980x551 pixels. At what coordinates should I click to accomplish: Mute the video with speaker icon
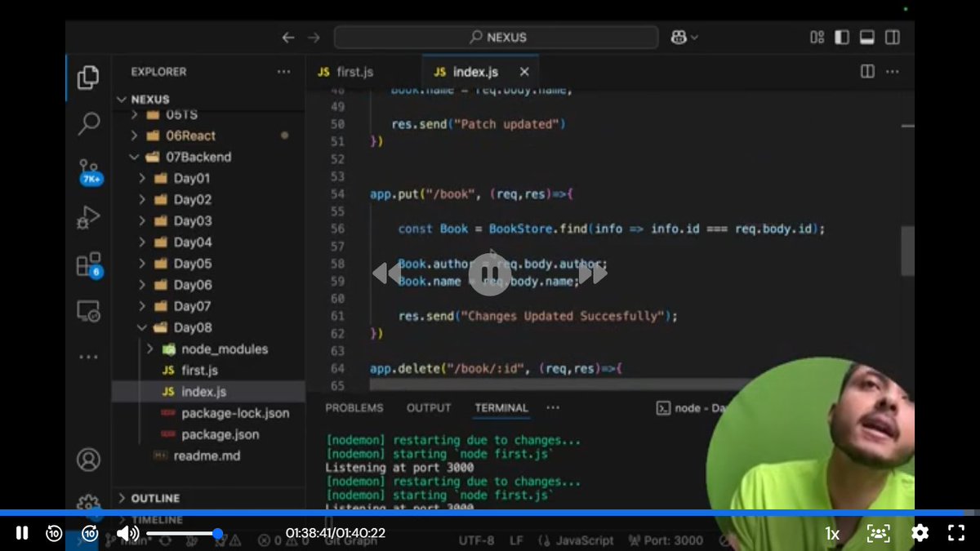tap(127, 533)
